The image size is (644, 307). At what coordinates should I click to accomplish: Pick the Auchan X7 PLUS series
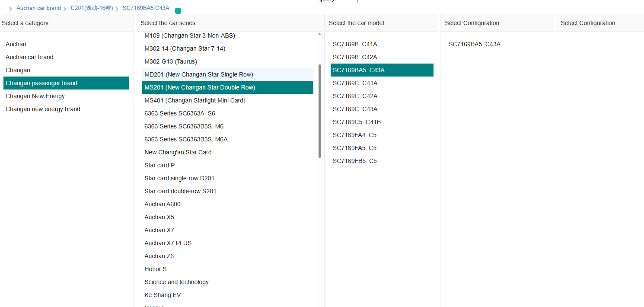[x=168, y=243]
